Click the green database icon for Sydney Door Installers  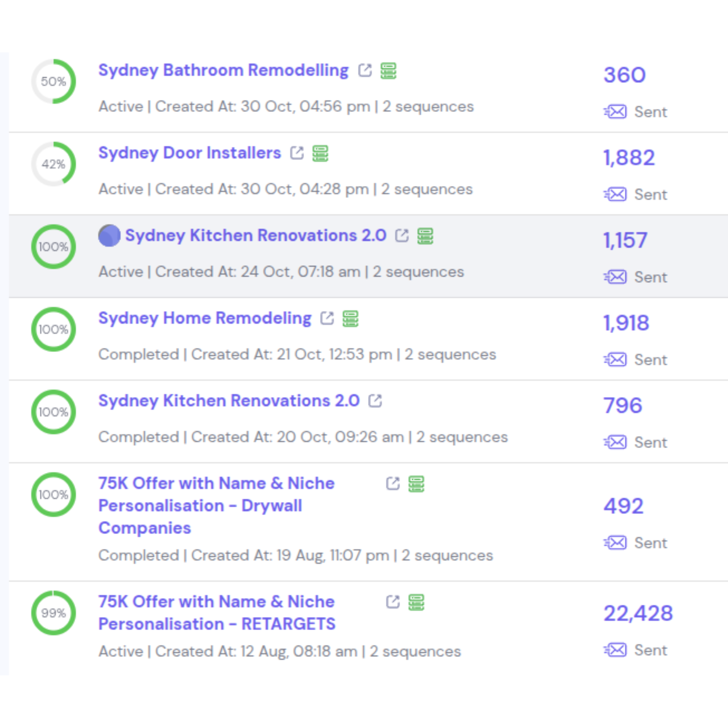[320, 153]
